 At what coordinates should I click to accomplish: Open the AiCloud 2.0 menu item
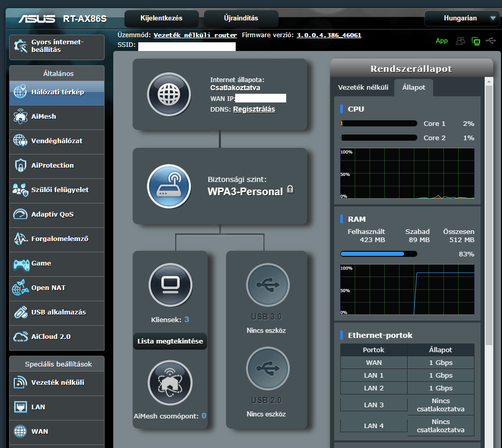click(57, 337)
